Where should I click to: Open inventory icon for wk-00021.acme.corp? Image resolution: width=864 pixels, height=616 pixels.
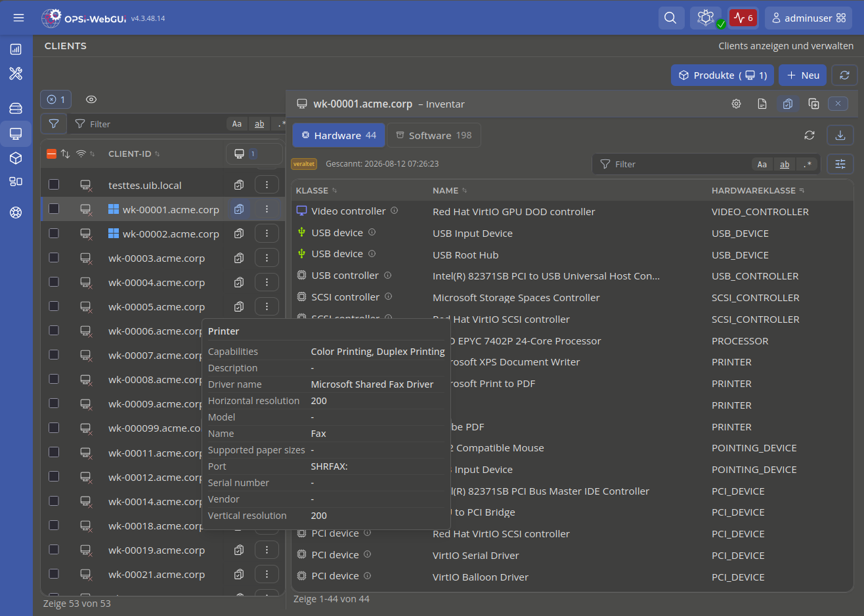pyautogui.click(x=239, y=574)
